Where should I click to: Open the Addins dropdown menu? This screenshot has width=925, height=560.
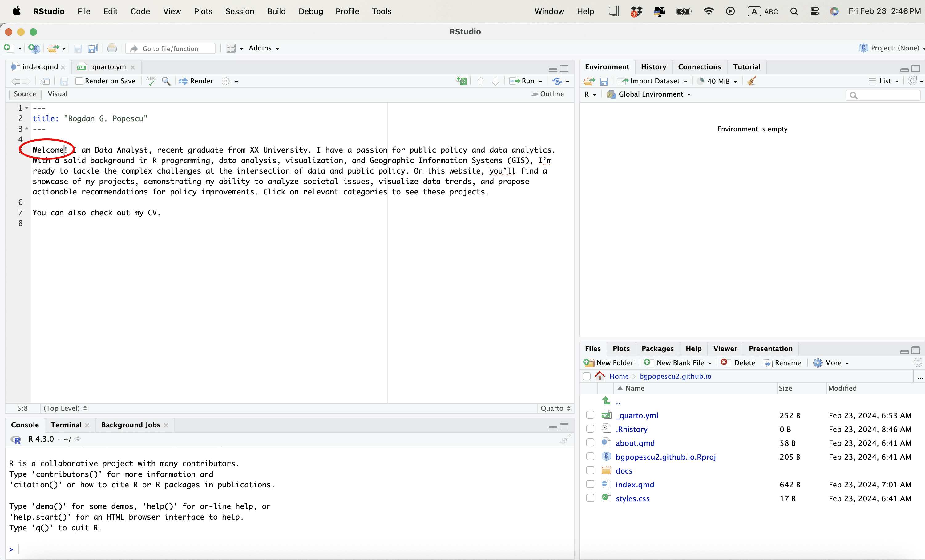click(x=264, y=48)
